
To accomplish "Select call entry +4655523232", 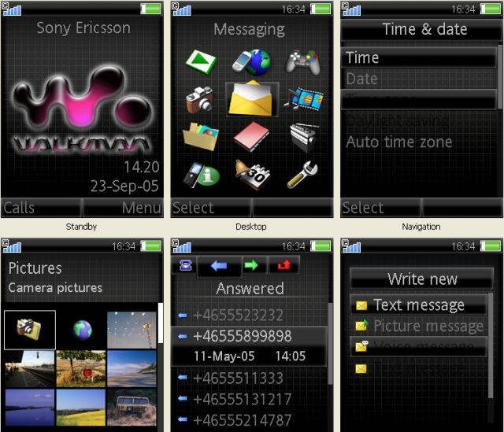I will 249,315.
